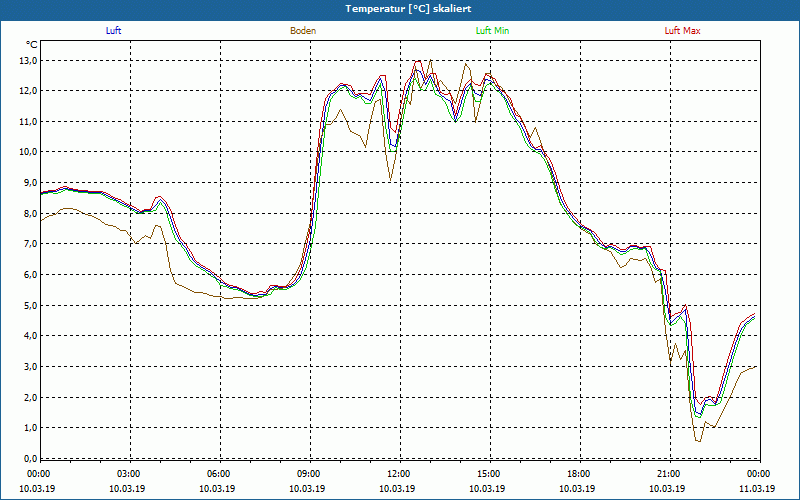Click the 12,0 y-axis value
800x500 pixels.
(29, 91)
